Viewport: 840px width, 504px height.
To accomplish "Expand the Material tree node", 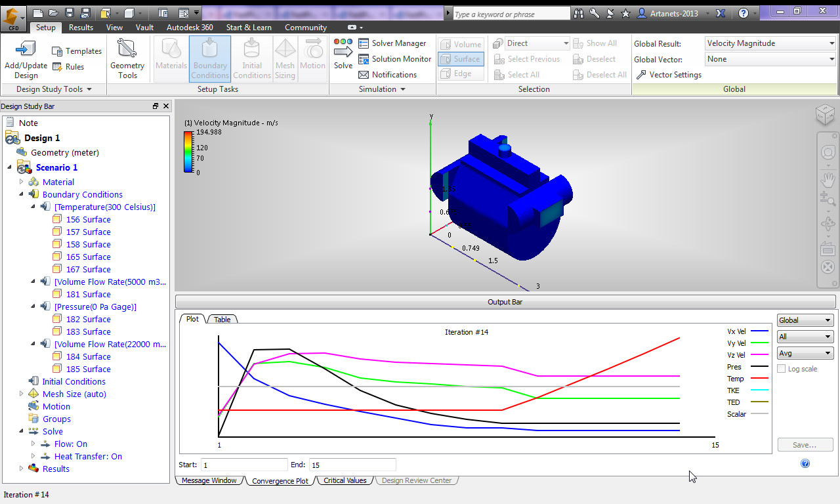I will (21, 182).
